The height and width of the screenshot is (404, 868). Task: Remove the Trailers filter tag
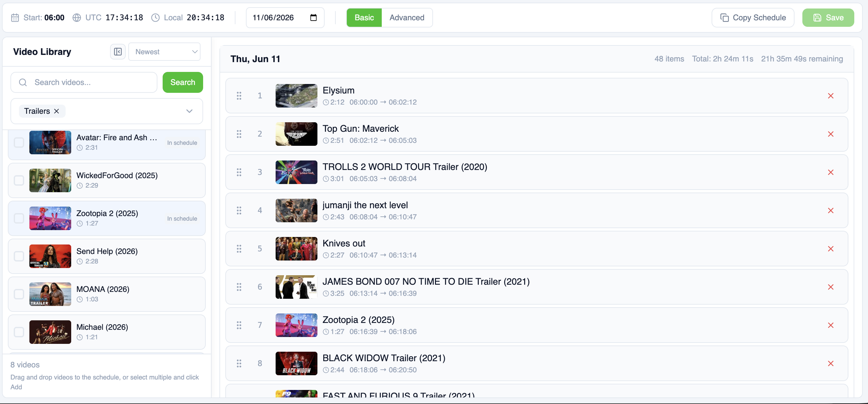(x=56, y=111)
